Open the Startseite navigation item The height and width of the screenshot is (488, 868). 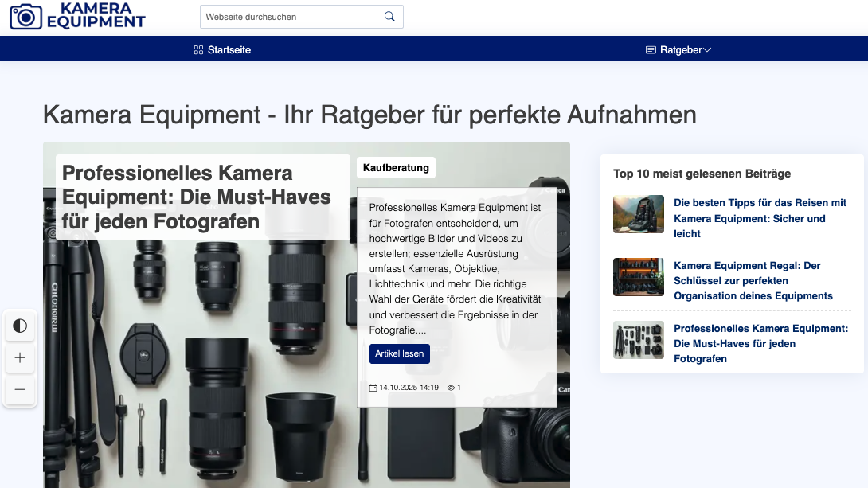(229, 49)
